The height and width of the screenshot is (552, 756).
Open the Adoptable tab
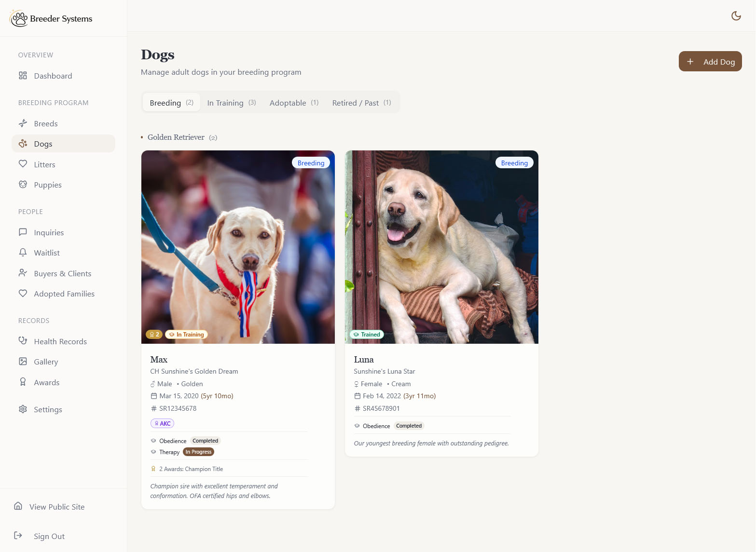click(294, 103)
